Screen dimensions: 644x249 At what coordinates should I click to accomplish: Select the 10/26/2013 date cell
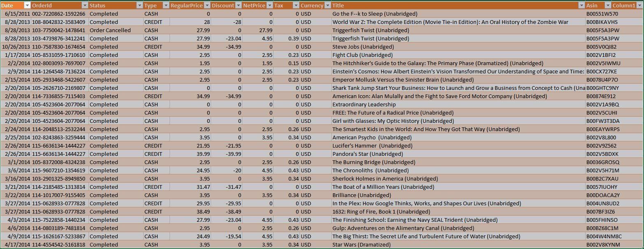[x=16, y=47]
